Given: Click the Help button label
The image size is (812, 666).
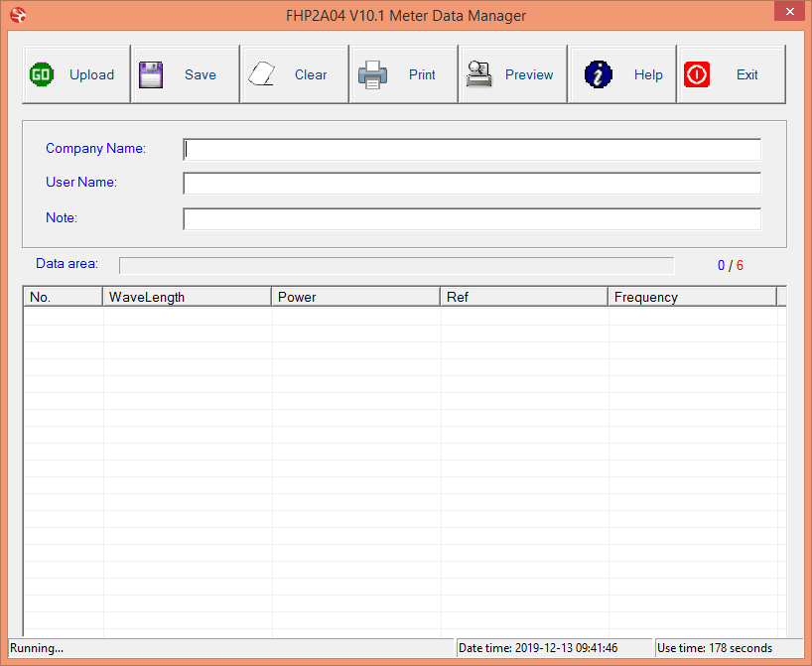Looking at the screenshot, I should pos(648,74).
